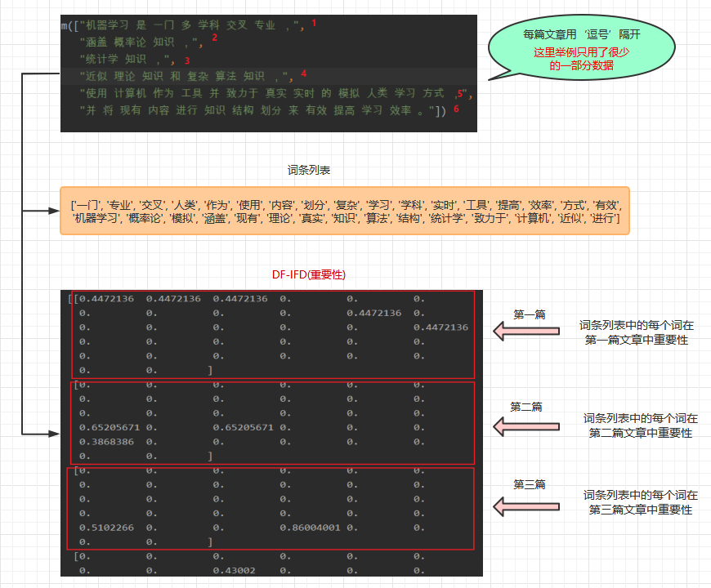
Task: Click '有效' in the orange word list
Action: [x=606, y=205]
